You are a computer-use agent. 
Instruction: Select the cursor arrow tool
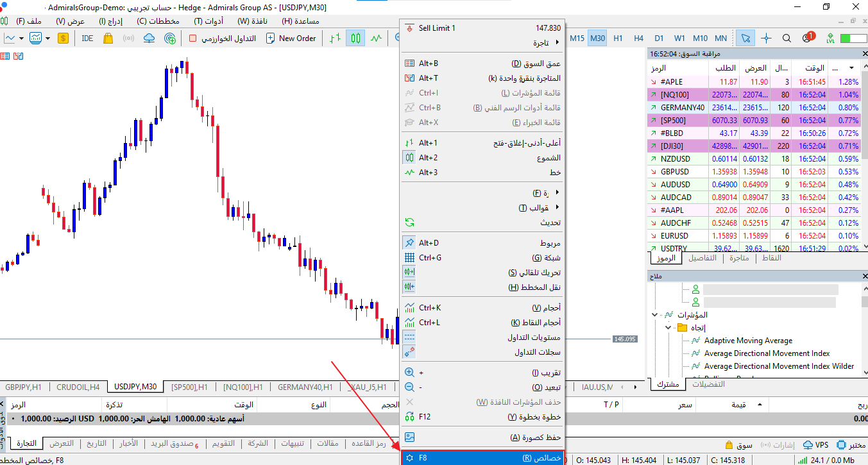(x=745, y=38)
